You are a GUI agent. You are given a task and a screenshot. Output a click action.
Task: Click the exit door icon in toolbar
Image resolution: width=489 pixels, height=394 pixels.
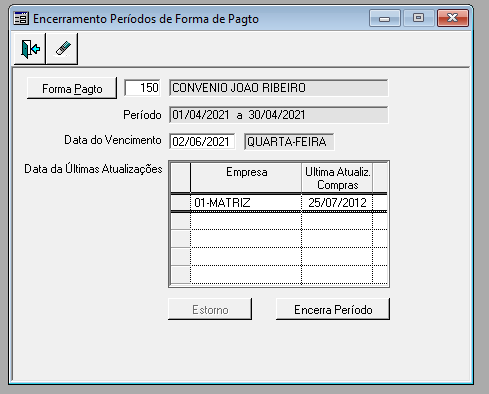pyautogui.click(x=29, y=49)
